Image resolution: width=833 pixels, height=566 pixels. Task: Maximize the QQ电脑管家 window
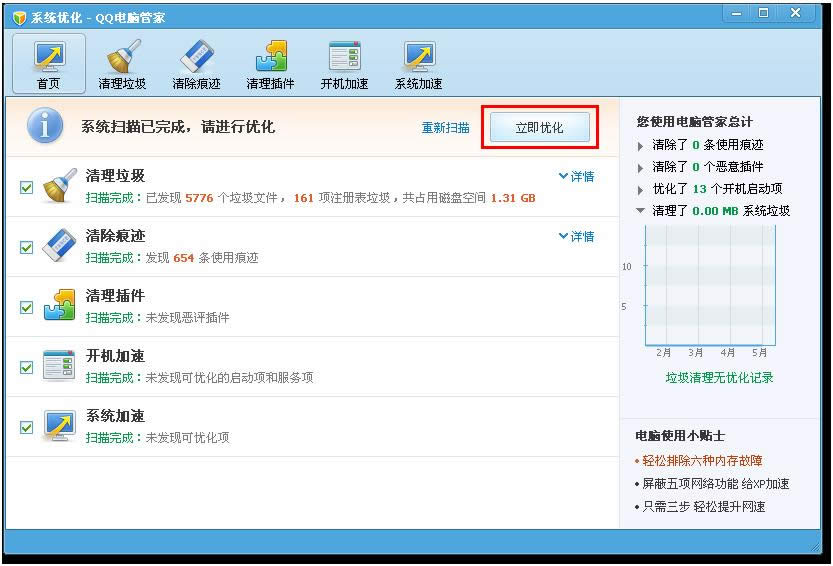pos(763,13)
